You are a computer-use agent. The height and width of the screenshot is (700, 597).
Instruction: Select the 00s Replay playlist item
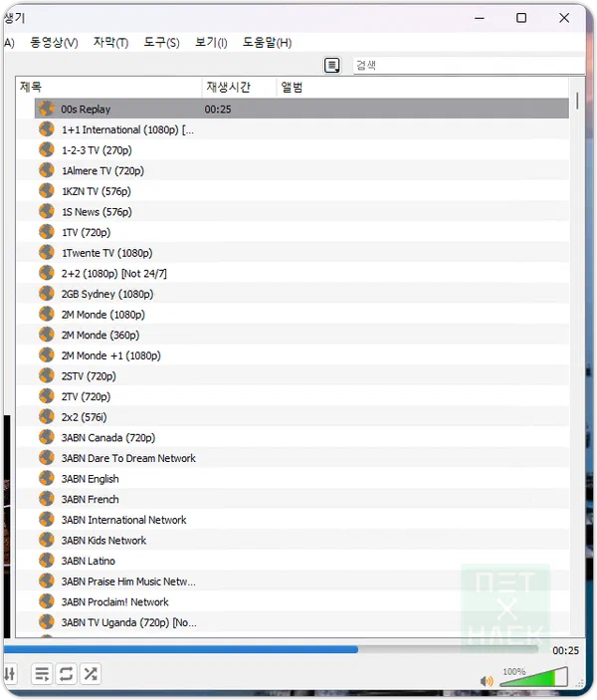click(301, 109)
